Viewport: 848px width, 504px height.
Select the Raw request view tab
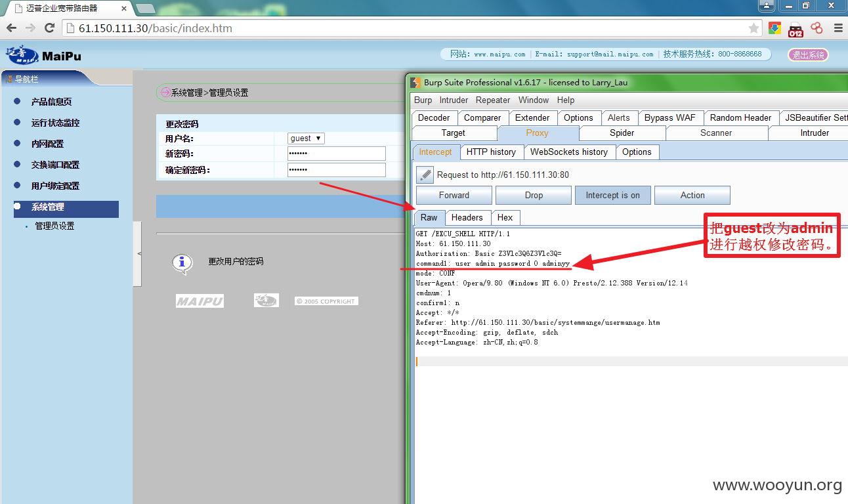429,218
